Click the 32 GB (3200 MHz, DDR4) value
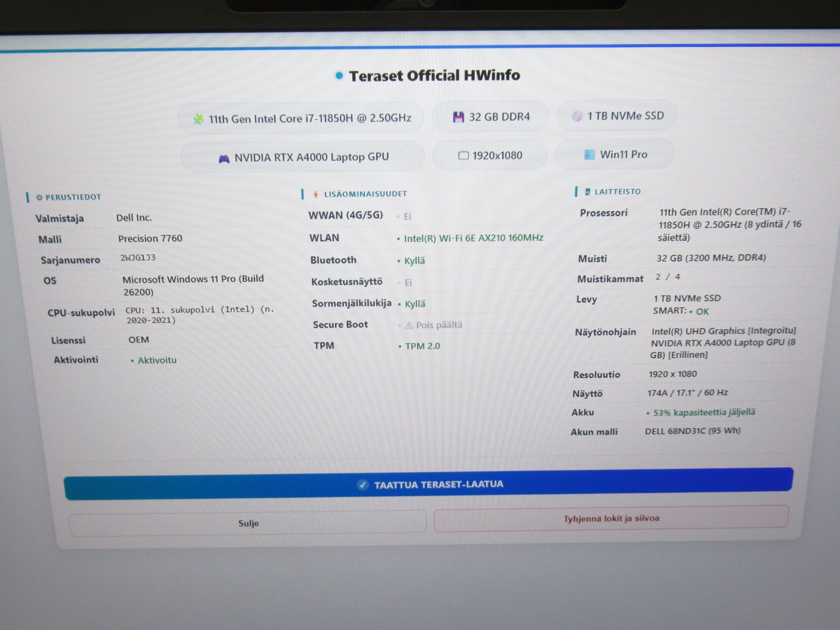Image resolution: width=840 pixels, height=630 pixels. 711,258
